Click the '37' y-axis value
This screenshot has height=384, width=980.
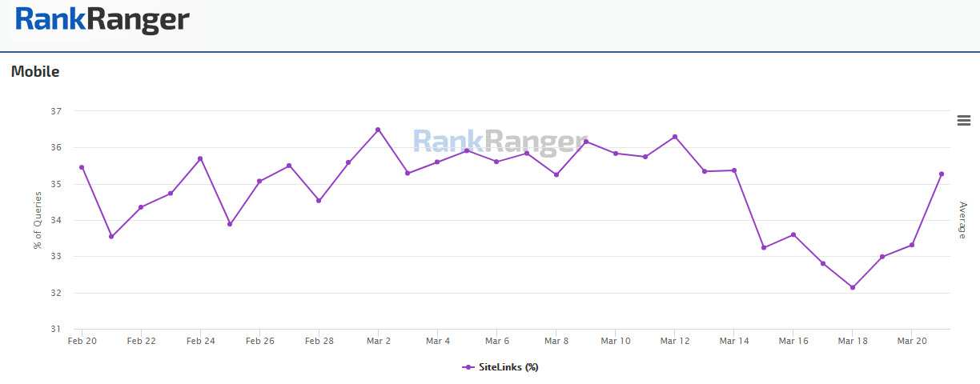coord(55,111)
